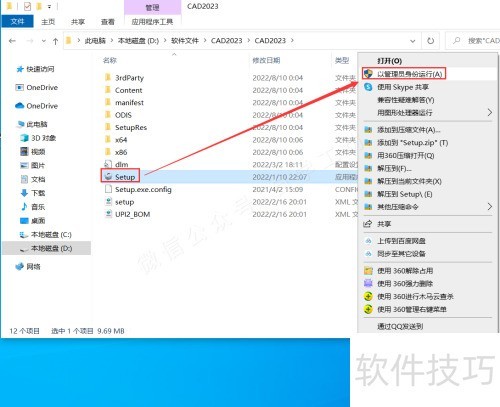Click the forward navigation arrow
The image size is (500, 407).
pyautogui.click(x=30, y=41)
